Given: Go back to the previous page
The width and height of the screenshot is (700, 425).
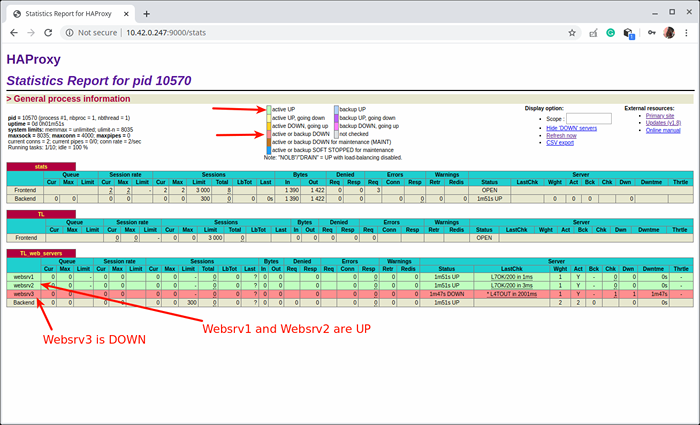Looking at the screenshot, I should 14,33.
